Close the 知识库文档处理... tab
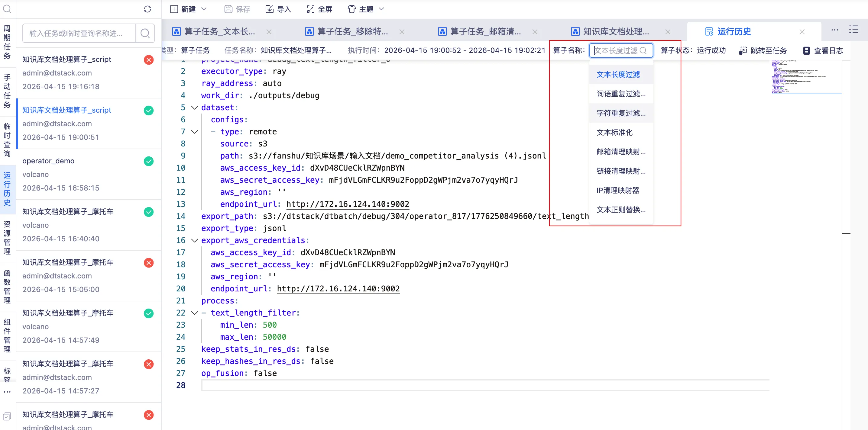Viewport: 868px width, 430px height. 668,32
